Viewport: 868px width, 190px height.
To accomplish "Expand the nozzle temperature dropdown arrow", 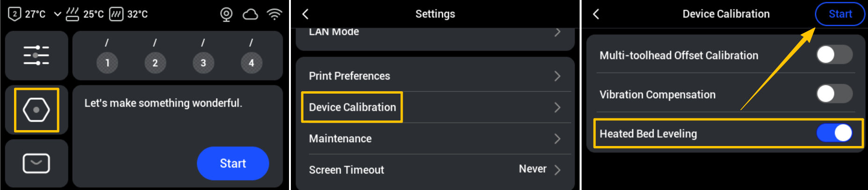I will pos(58,14).
